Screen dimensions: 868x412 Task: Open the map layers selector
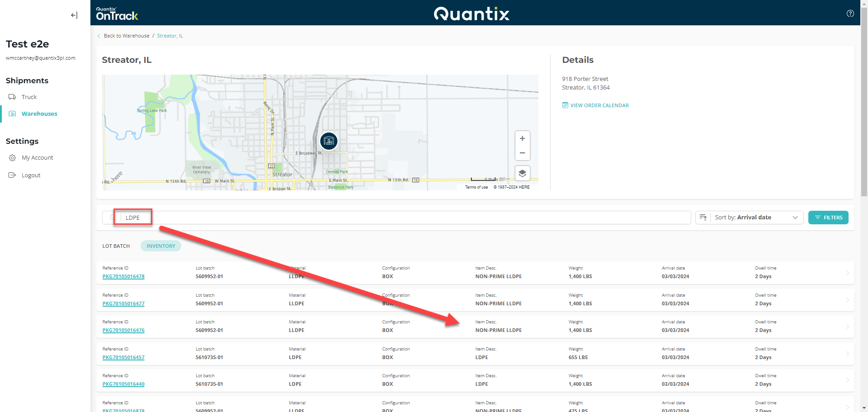tap(522, 173)
